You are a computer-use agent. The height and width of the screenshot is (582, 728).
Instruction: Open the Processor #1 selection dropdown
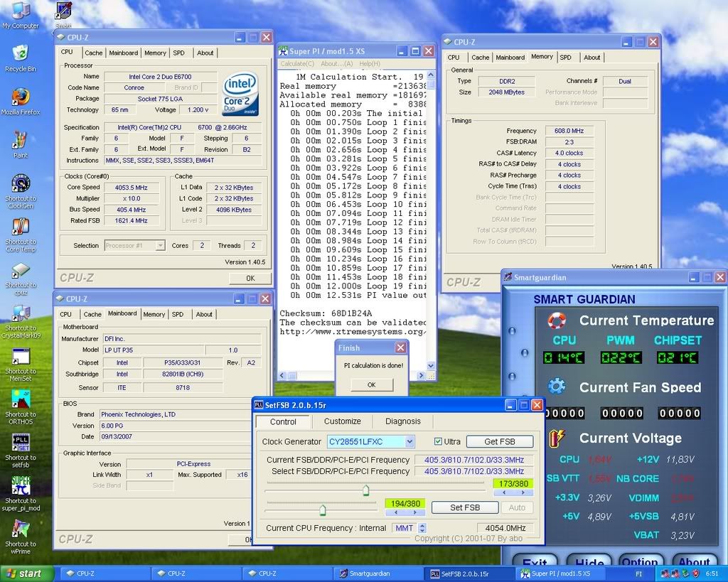[160, 245]
